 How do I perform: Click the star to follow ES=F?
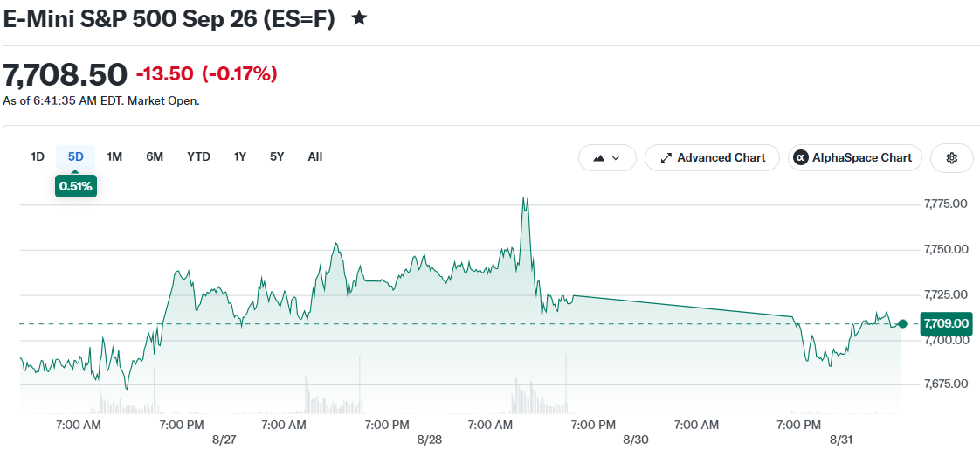(x=359, y=18)
